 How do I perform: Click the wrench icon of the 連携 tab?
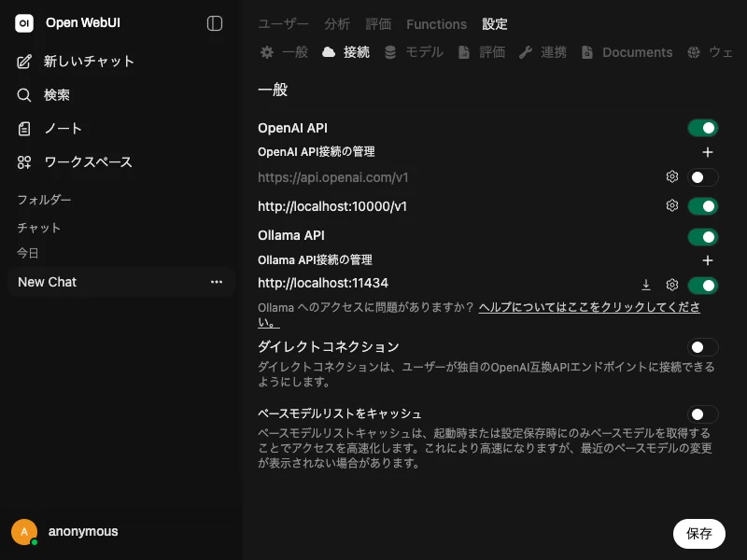click(526, 52)
